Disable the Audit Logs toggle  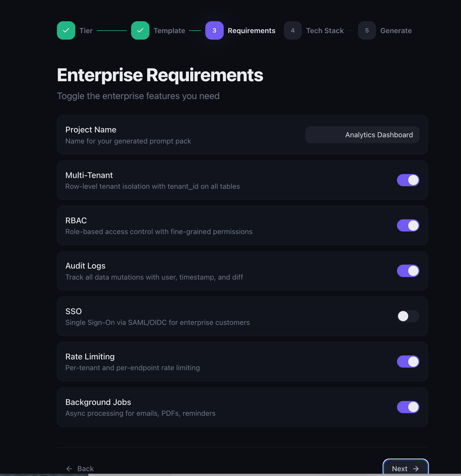click(408, 271)
